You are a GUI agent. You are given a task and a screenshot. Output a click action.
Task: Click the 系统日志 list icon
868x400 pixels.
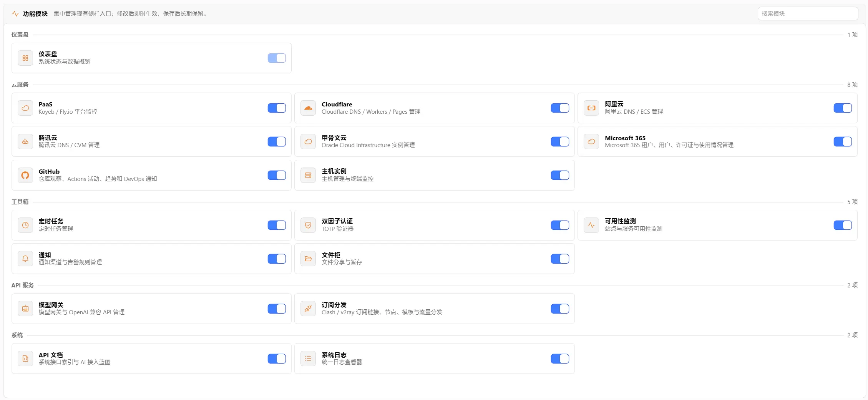point(308,359)
